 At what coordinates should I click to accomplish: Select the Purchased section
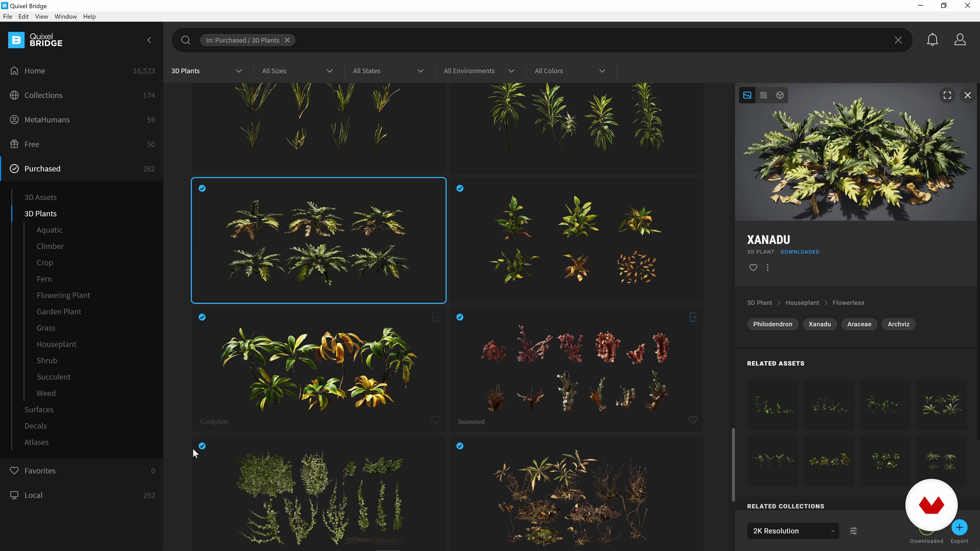click(x=82, y=169)
